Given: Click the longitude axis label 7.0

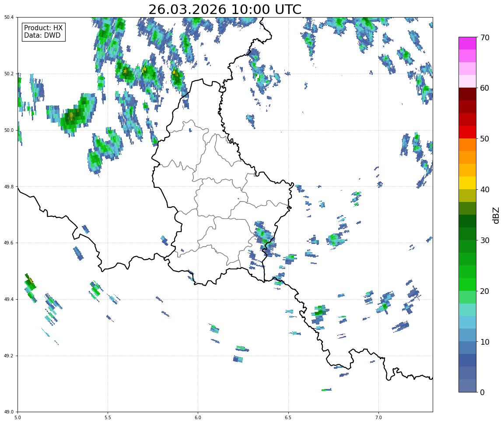Looking at the screenshot, I should pos(378,417).
